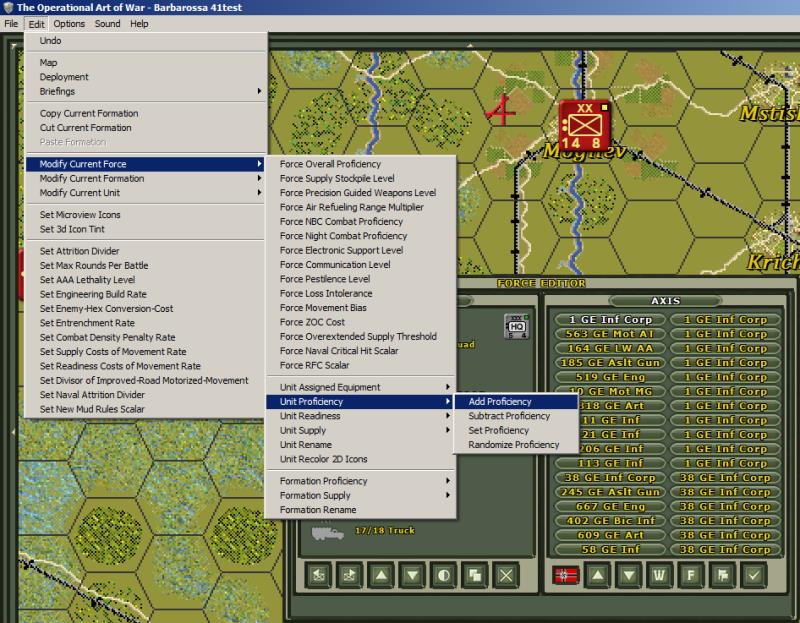Select 185 GE Aslt Gun unit

(x=610, y=362)
